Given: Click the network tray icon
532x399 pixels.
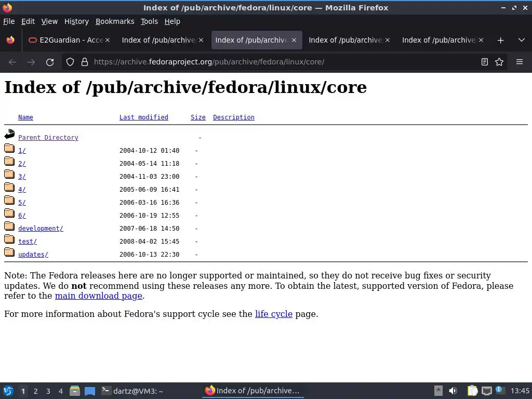Looking at the screenshot, I should tap(486, 391).
